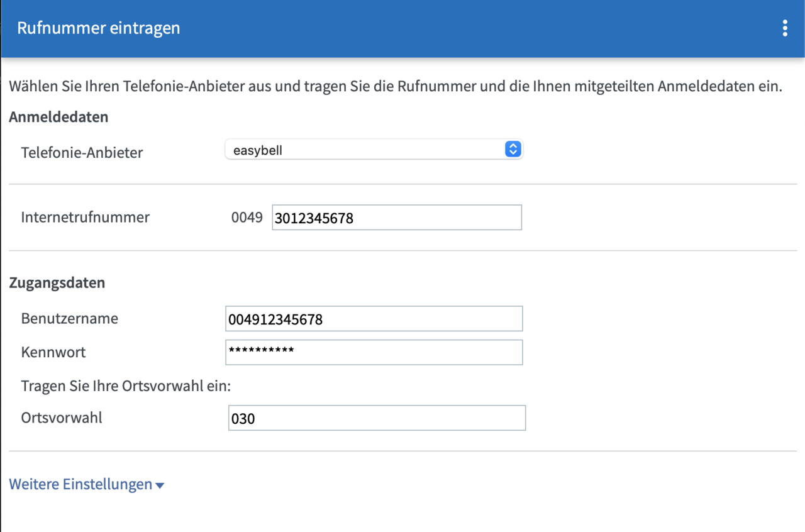Click the Zugangsdaten section heading
Image resolution: width=805 pixels, height=532 pixels.
[x=57, y=282]
